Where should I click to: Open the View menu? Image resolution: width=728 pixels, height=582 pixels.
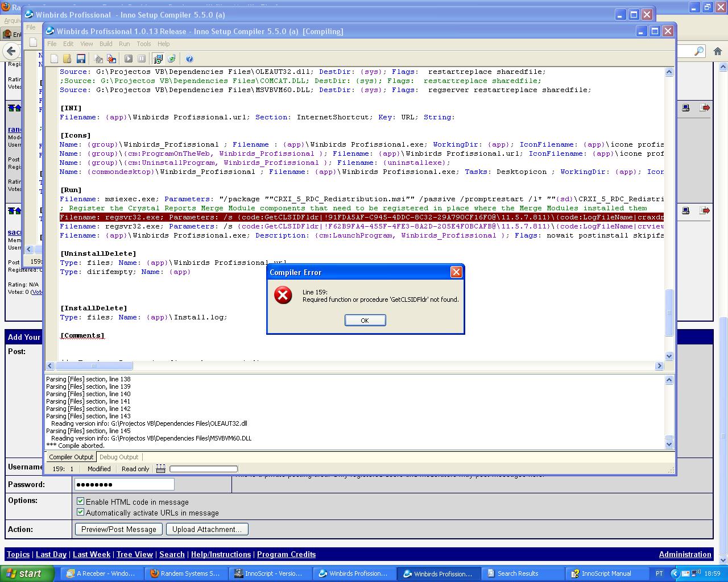pos(86,44)
